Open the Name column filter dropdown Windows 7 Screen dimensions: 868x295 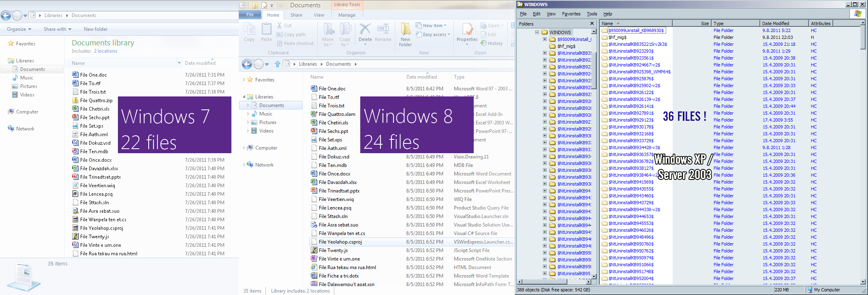pyautogui.click(x=179, y=63)
